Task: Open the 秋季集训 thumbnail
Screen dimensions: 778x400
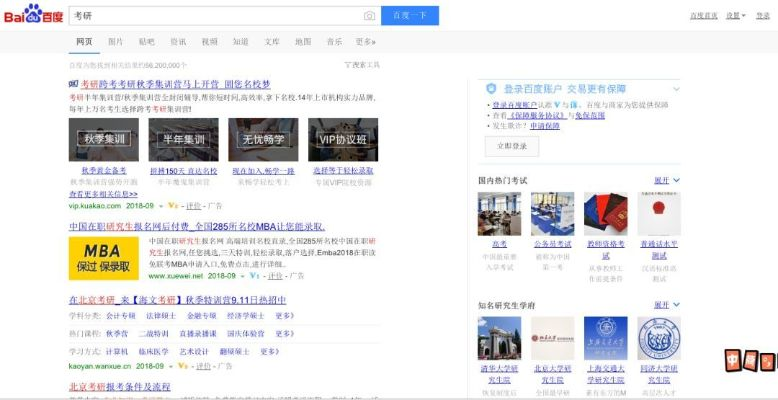Action: coord(104,139)
